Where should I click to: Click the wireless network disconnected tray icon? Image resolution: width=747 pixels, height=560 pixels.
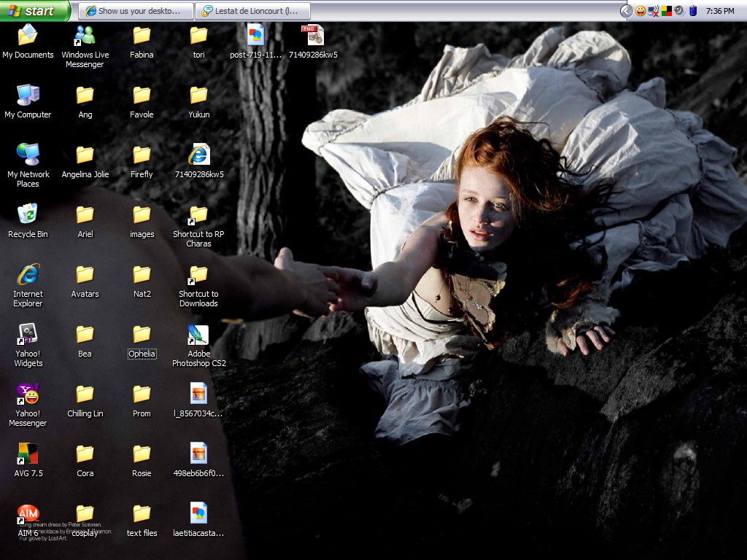click(x=654, y=11)
